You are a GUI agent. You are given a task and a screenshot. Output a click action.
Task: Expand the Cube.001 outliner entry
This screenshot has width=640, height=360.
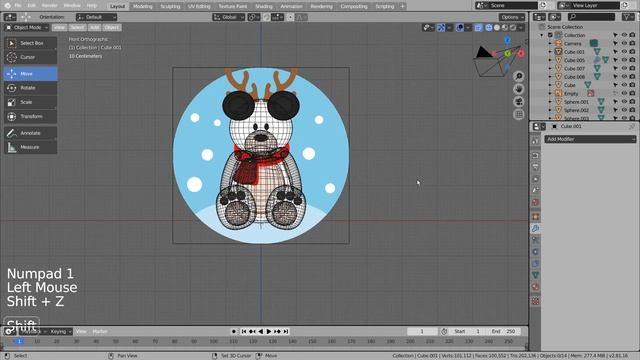pos(550,52)
